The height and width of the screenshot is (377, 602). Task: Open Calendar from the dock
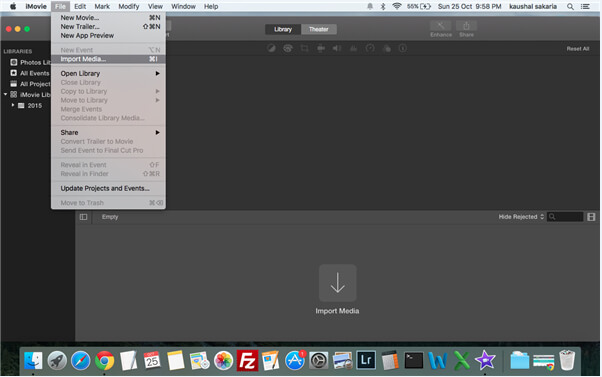tap(152, 361)
